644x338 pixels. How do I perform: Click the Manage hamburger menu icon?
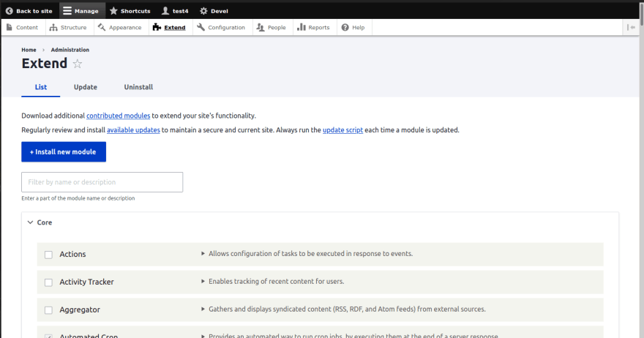pyautogui.click(x=67, y=11)
